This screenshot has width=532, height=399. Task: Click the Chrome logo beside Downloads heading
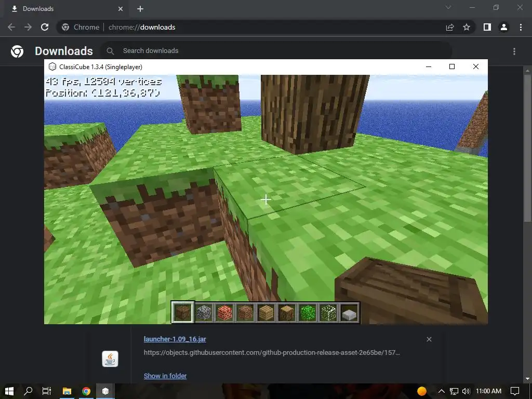coord(17,51)
